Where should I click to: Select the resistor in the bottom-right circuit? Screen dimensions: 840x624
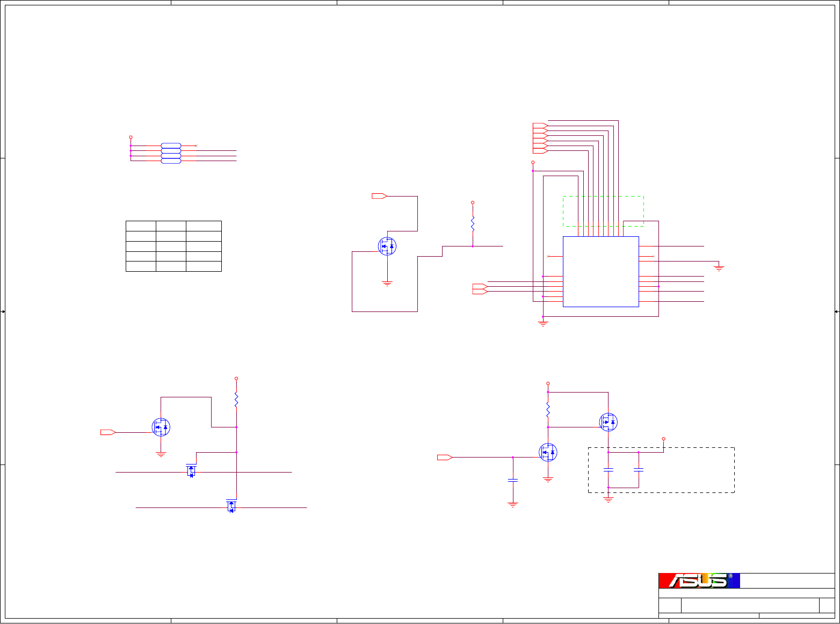click(548, 410)
